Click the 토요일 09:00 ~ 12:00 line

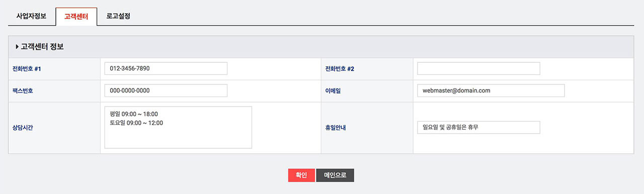pos(136,123)
